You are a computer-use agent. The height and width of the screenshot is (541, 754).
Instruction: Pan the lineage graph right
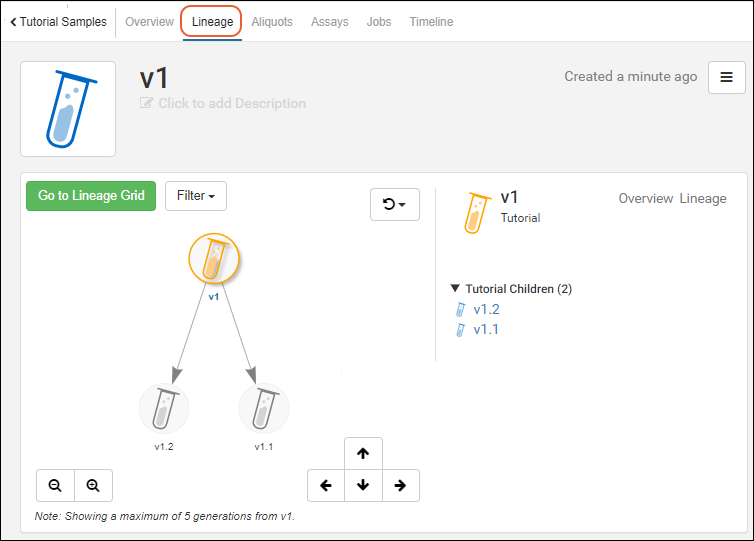pos(400,485)
